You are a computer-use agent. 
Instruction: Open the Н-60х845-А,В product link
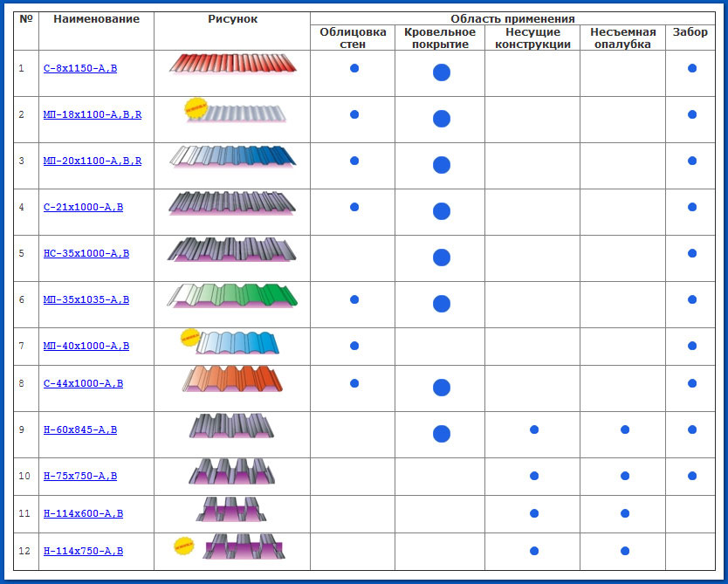point(80,429)
